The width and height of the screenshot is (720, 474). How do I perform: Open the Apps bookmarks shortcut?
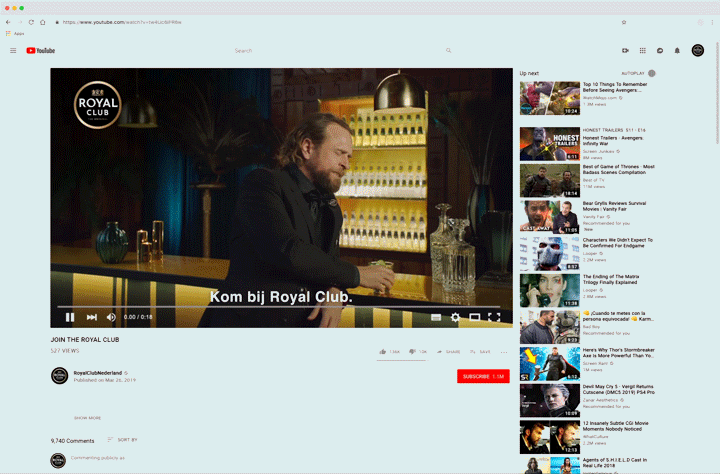[15, 34]
